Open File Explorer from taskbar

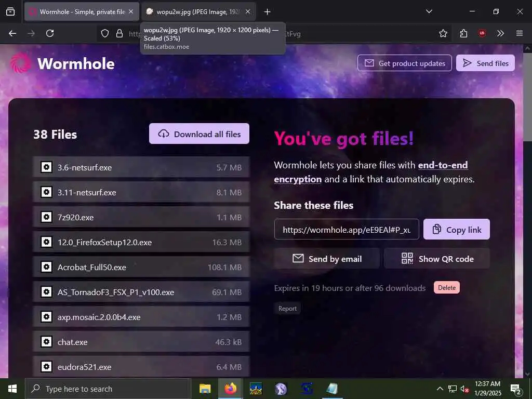tap(205, 389)
